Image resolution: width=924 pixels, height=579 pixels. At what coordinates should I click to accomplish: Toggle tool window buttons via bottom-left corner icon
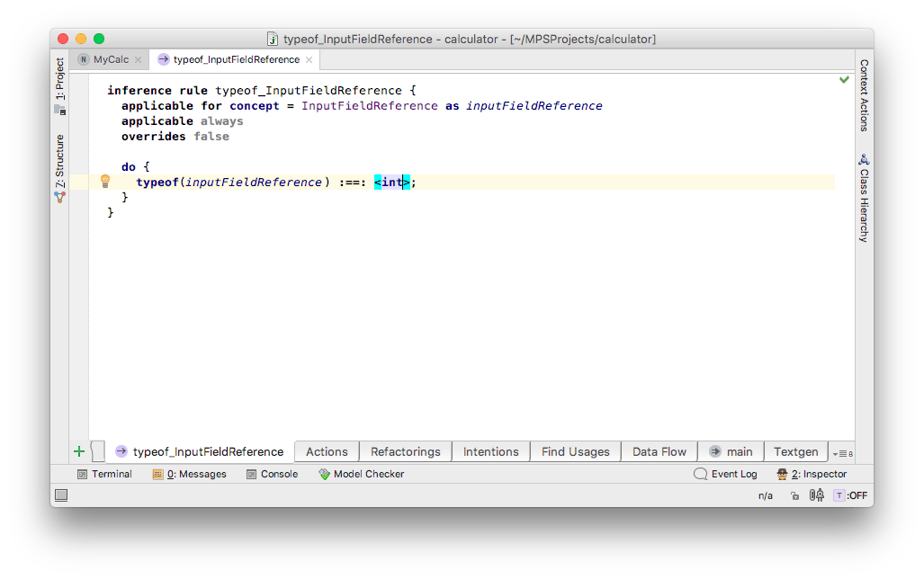coord(61,495)
